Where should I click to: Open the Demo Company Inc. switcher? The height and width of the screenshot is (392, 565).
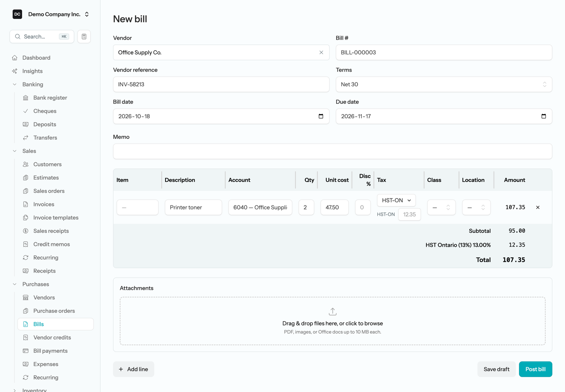pos(51,14)
